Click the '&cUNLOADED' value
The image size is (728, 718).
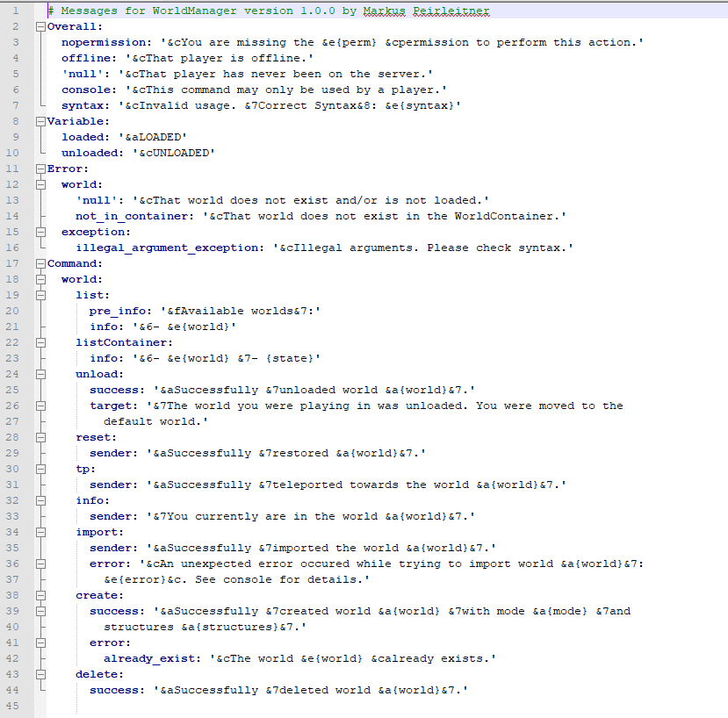[173, 153]
